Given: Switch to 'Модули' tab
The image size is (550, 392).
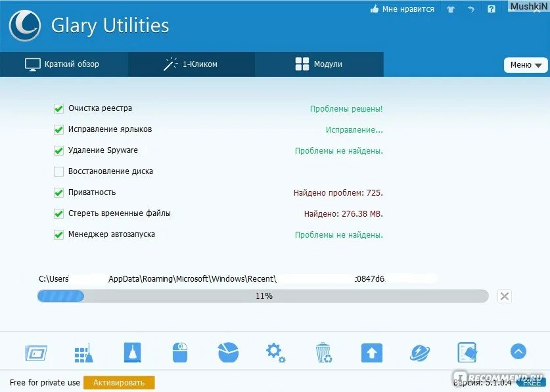Looking at the screenshot, I should 319,64.
